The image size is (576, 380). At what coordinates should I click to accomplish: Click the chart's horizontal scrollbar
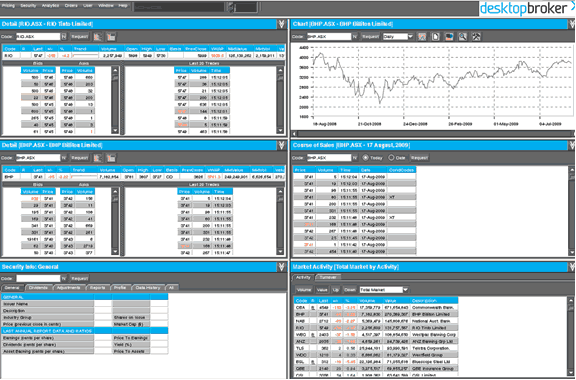[x=433, y=134]
